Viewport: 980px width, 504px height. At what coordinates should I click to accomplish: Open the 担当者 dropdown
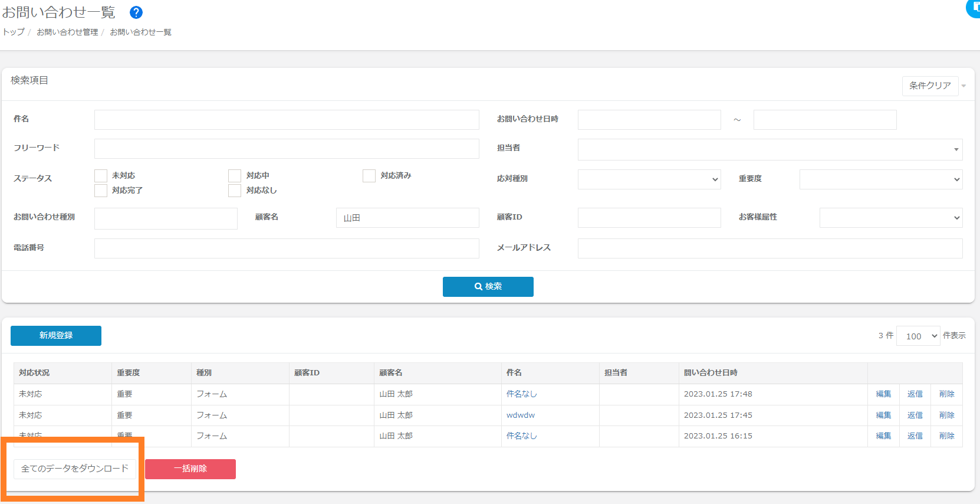point(769,149)
